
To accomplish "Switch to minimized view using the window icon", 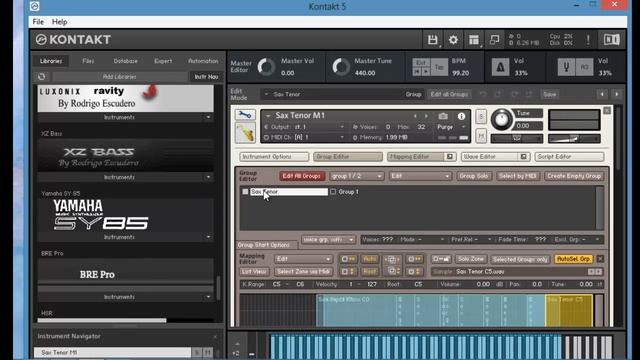I will click(494, 40).
